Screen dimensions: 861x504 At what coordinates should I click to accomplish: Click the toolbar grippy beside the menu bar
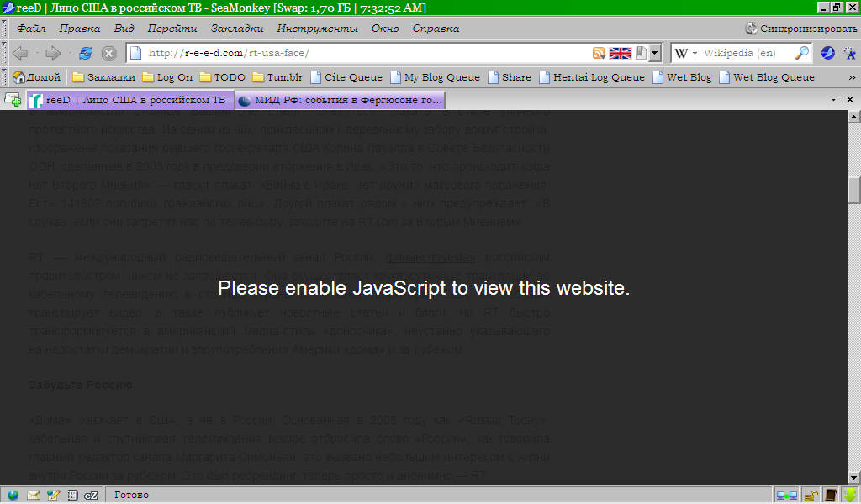point(4,29)
